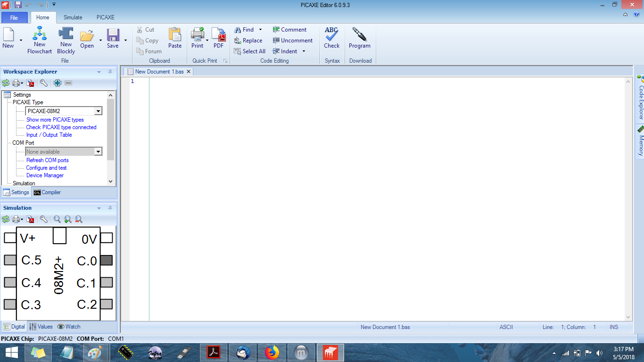Click Configure and test link

[47, 168]
